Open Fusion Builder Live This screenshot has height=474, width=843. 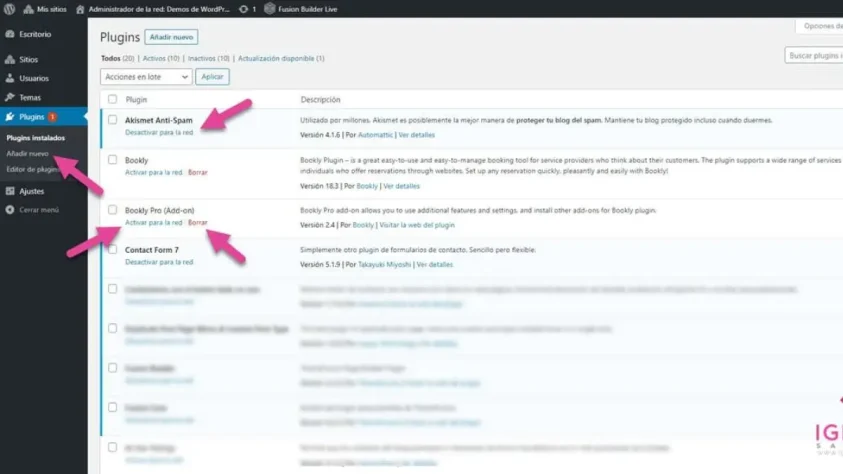(301, 9)
